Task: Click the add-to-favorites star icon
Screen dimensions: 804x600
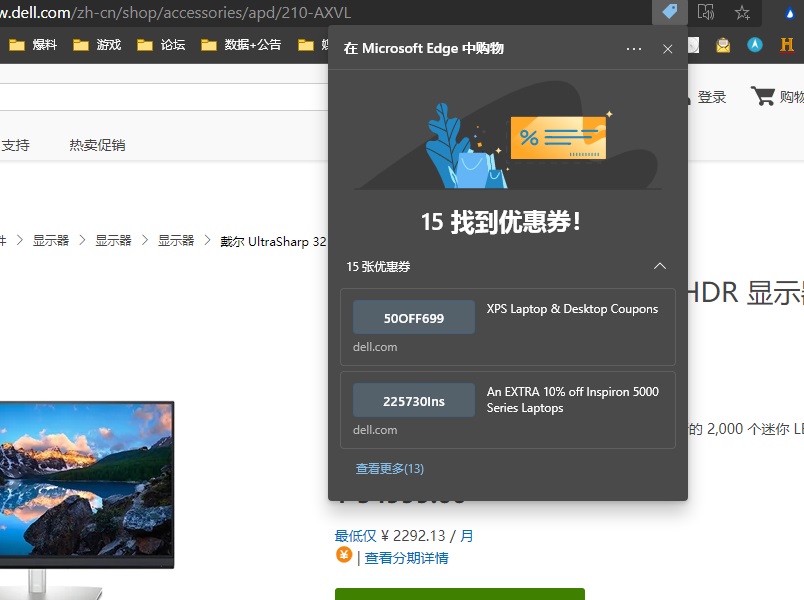Action: [x=742, y=13]
